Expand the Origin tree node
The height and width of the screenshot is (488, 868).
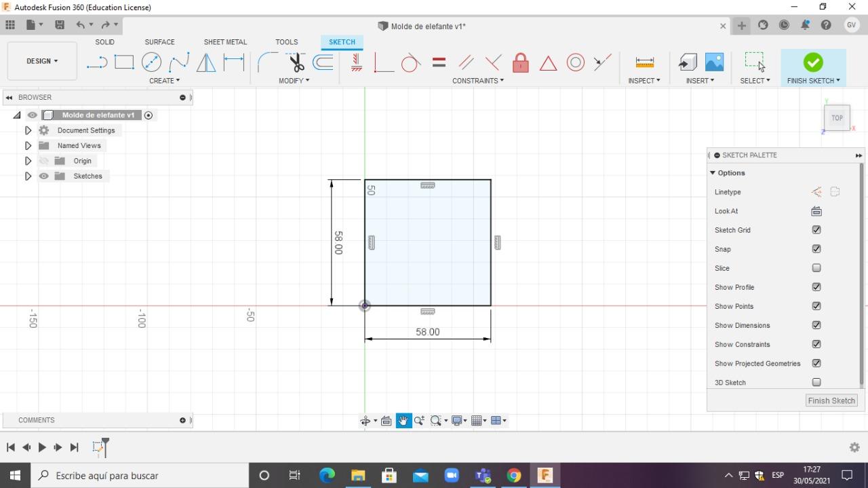[28, 161]
